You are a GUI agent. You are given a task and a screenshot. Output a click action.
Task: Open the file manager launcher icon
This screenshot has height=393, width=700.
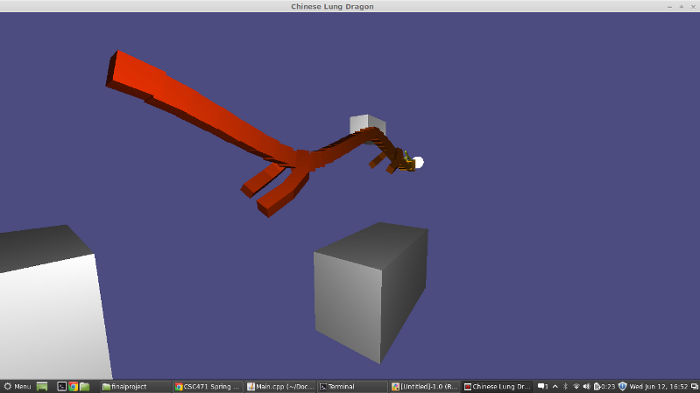84,387
